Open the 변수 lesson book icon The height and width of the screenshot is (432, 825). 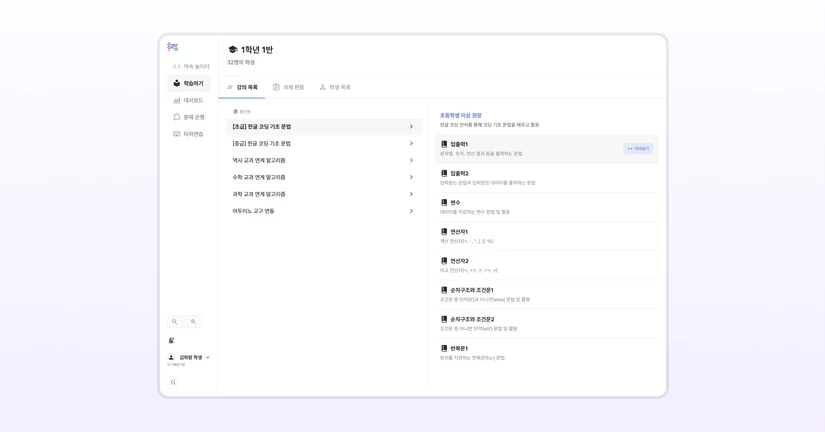tap(444, 203)
